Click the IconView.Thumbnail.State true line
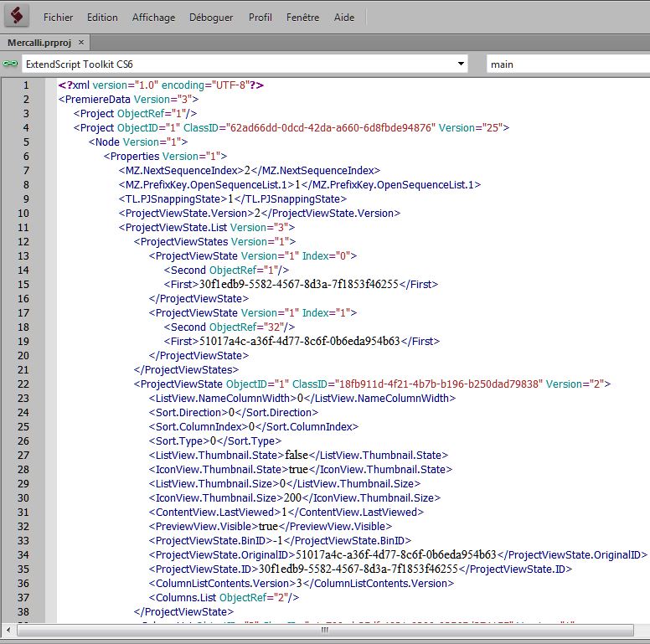Viewport: 650px width, 644px height. tap(301, 470)
